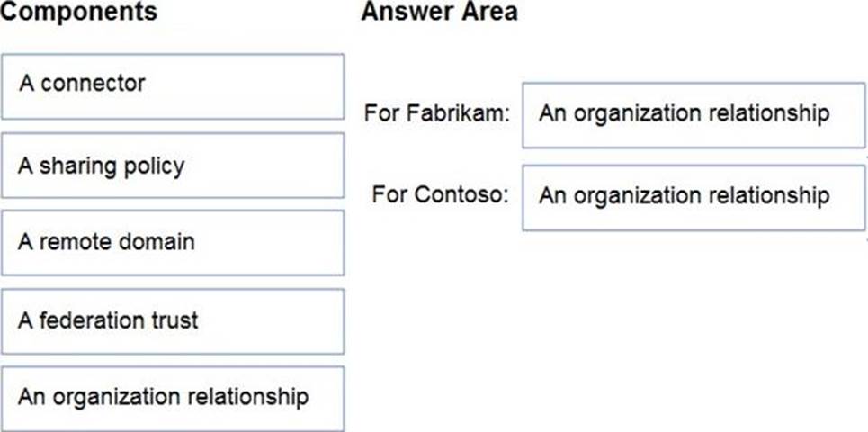Pick the "A remote domain" component
This screenshot has width=868, height=432.
(x=172, y=242)
